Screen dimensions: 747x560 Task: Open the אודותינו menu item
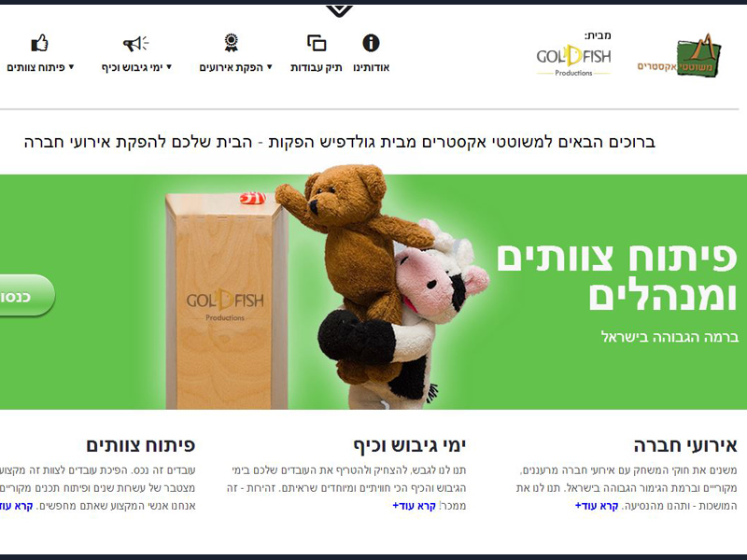[x=371, y=67]
